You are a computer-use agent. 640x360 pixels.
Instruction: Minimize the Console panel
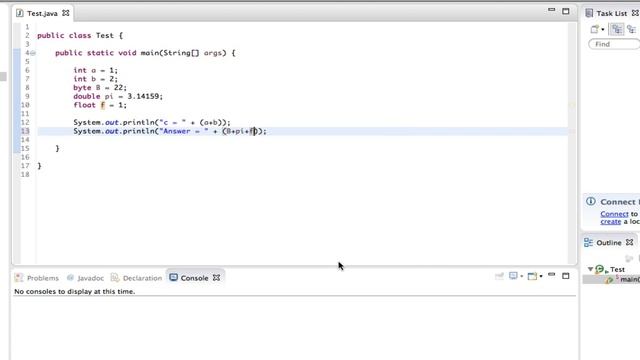tap(551, 275)
